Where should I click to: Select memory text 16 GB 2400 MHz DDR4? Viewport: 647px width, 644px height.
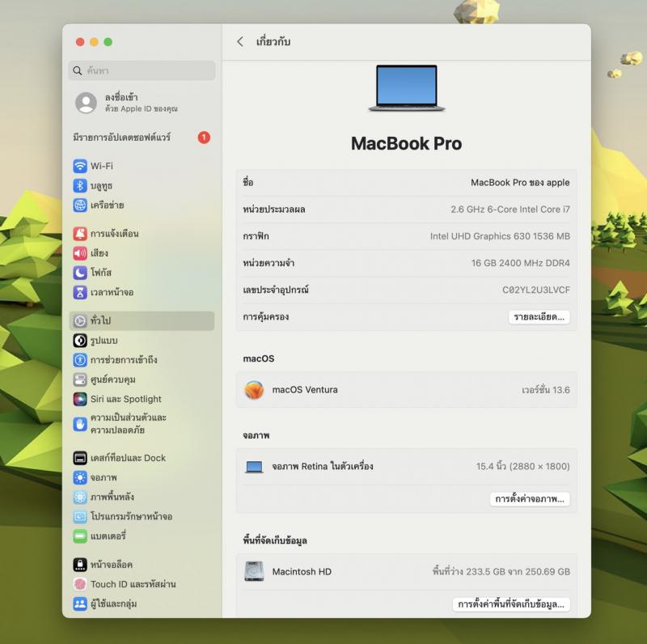[x=521, y=263]
